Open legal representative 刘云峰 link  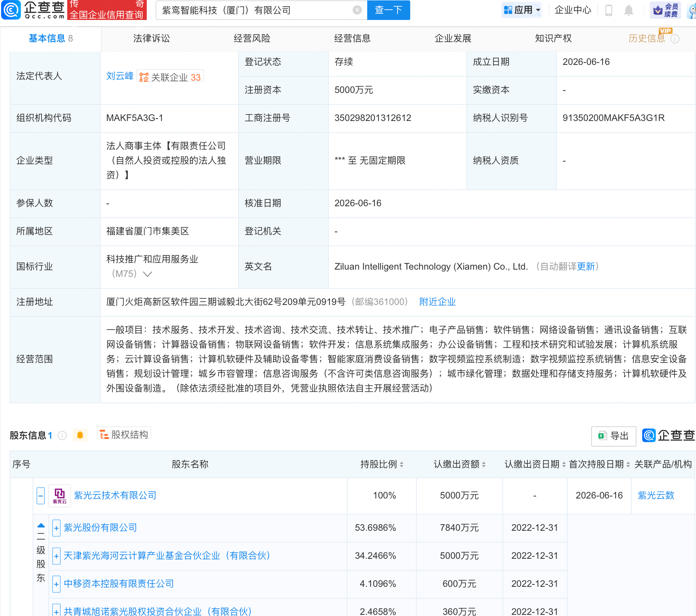(x=120, y=76)
